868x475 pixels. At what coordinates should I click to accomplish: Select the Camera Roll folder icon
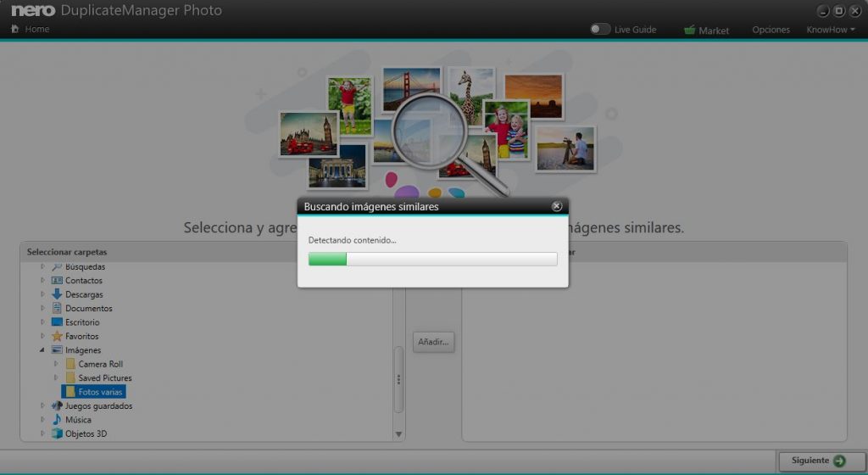pyautogui.click(x=70, y=364)
